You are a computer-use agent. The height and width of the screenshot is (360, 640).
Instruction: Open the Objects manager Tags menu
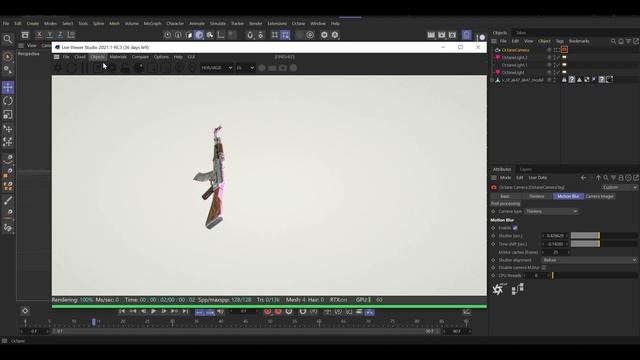click(x=559, y=41)
